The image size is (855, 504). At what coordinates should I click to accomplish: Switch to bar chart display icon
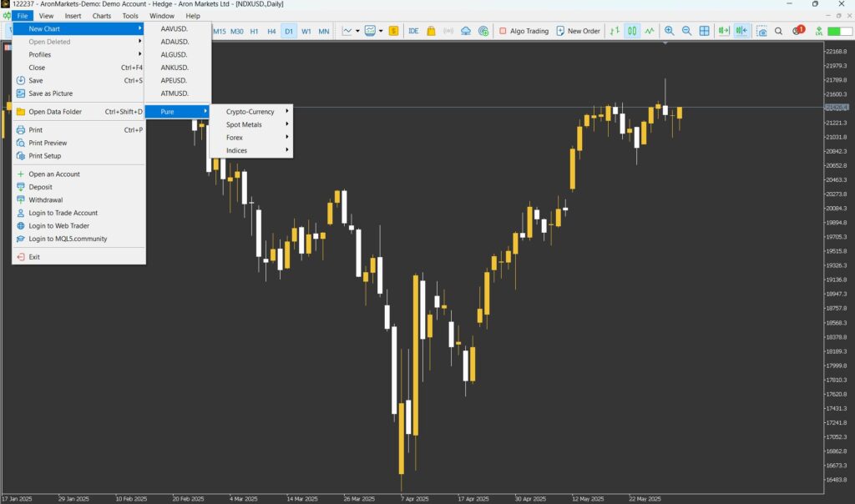pyautogui.click(x=615, y=31)
